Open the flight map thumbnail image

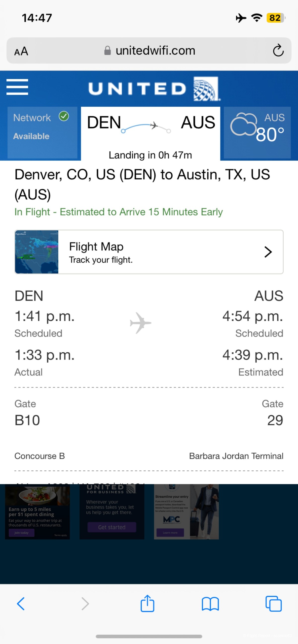(x=37, y=252)
